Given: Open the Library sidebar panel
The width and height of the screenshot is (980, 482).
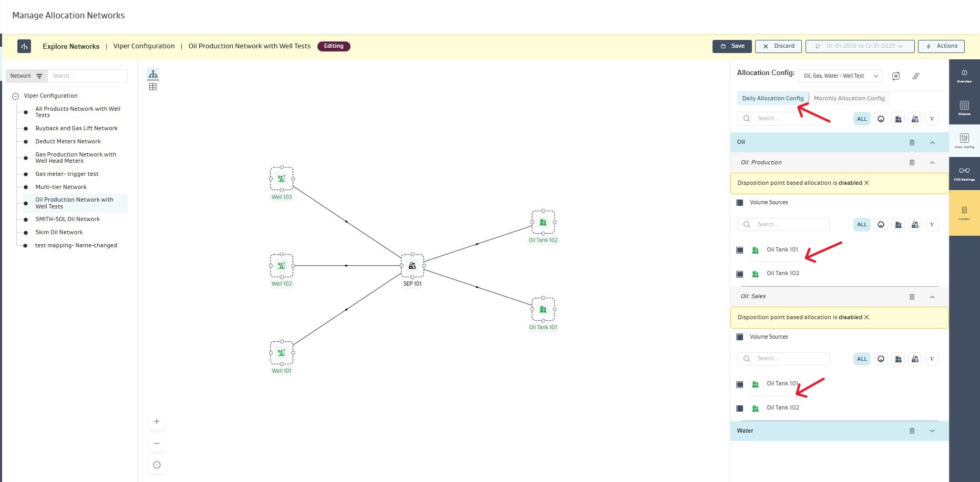Looking at the screenshot, I should point(964,213).
